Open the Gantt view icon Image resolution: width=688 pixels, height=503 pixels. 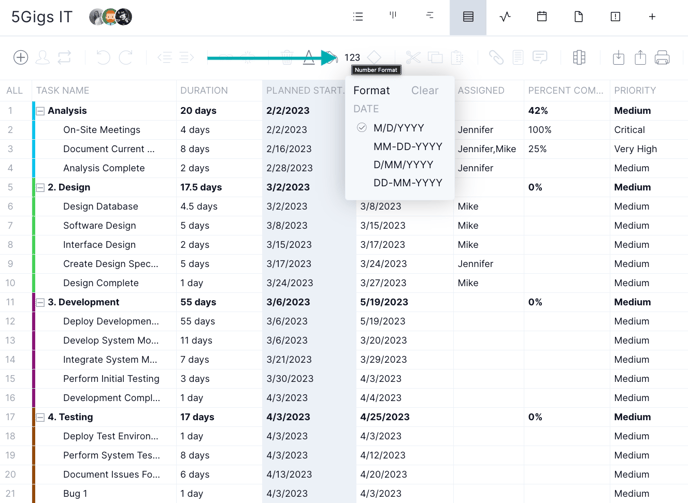(x=430, y=16)
